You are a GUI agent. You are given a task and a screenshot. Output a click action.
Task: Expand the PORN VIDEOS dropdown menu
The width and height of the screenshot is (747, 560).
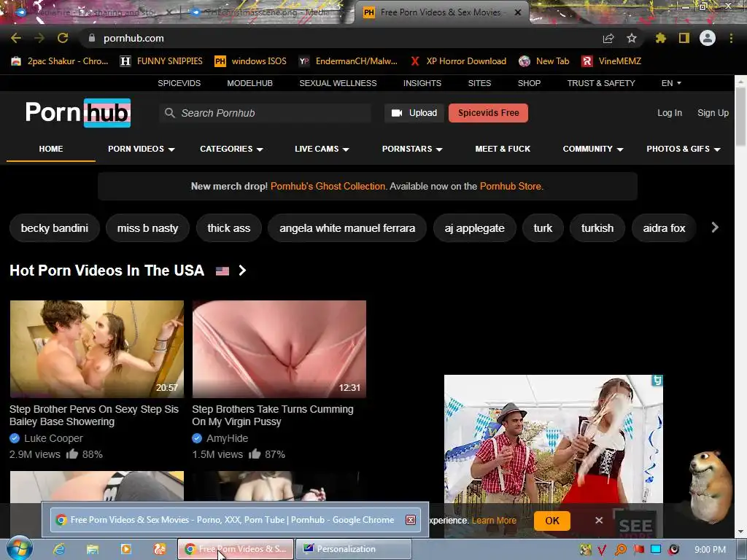(x=142, y=149)
